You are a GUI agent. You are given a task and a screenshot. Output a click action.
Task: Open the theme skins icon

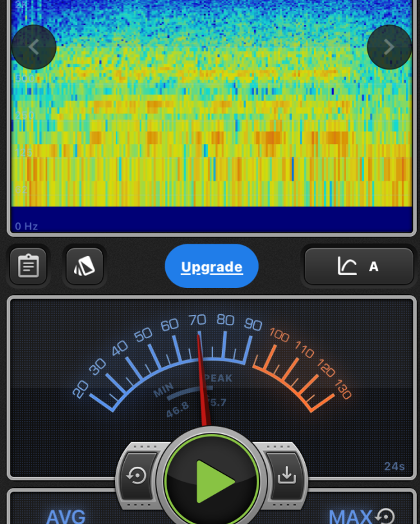pyautogui.click(x=84, y=266)
